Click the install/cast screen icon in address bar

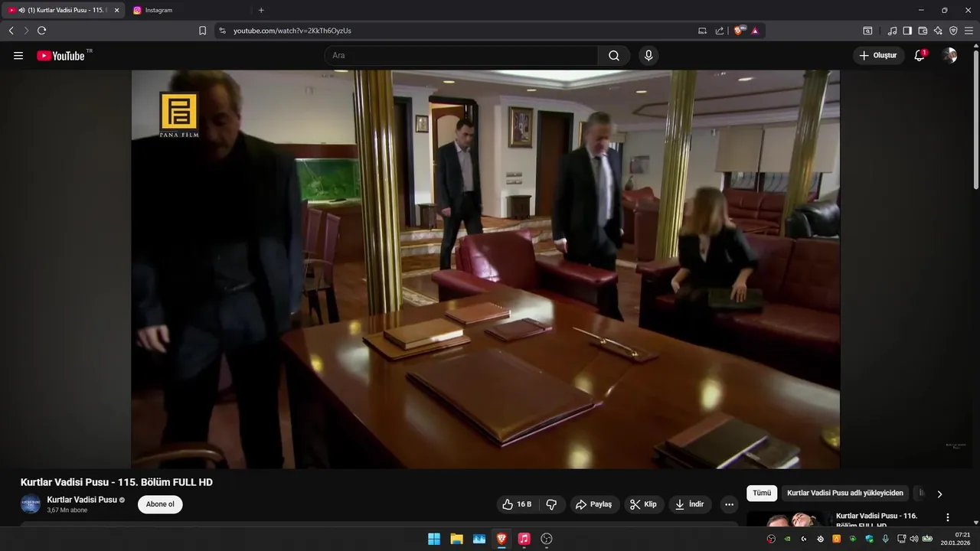702,31
